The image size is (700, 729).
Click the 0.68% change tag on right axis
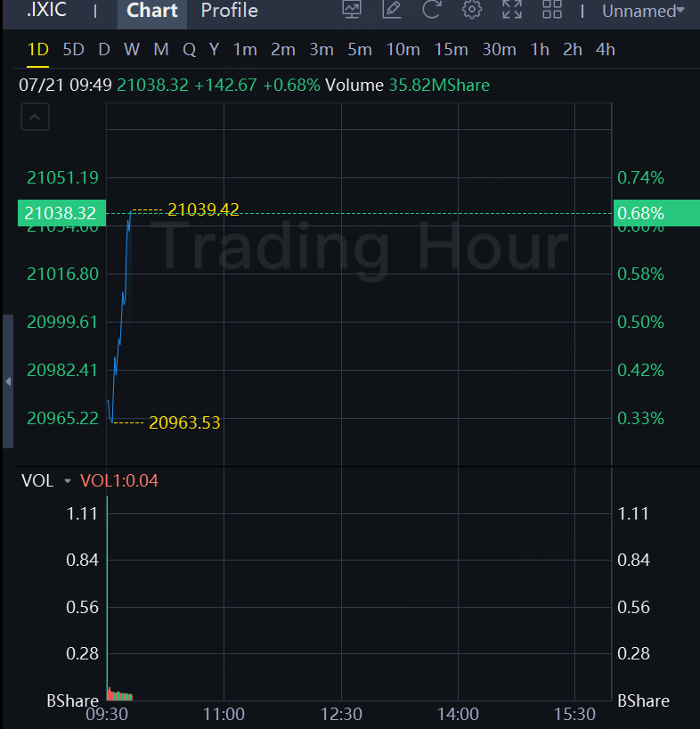[x=656, y=213]
